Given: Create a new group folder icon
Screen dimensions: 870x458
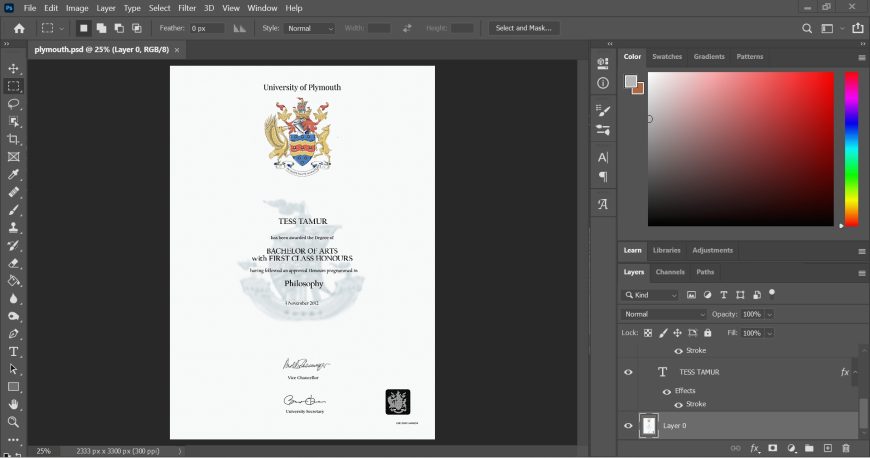Looking at the screenshot, I should (809, 448).
